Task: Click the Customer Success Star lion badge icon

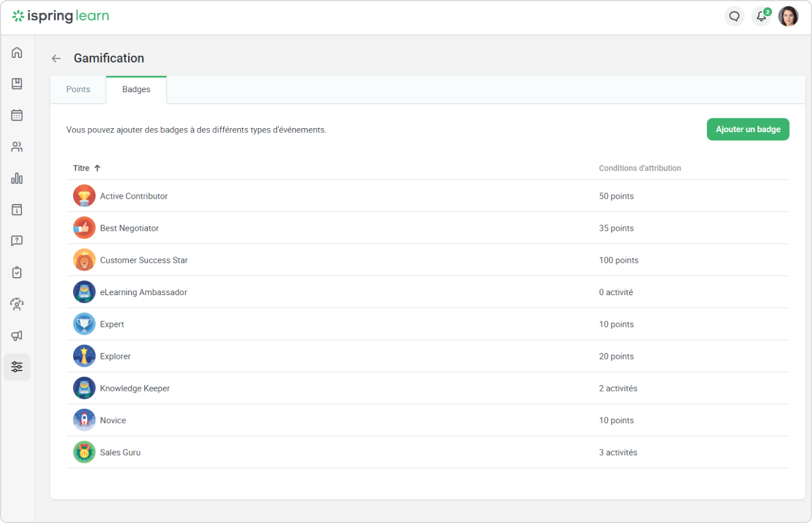Action: coord(84,260)
